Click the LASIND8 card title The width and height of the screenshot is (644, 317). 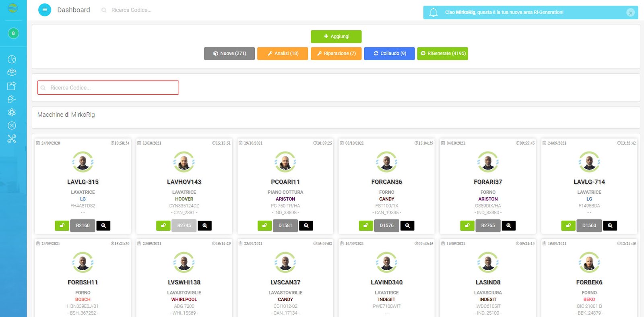pyautogui.click(x=488, y=282)
